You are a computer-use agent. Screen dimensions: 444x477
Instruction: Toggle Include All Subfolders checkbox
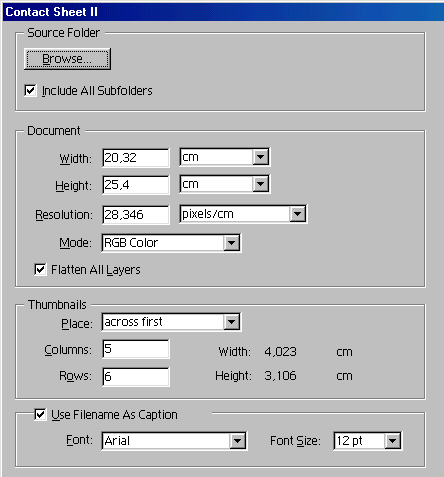(x=30, y=90)
